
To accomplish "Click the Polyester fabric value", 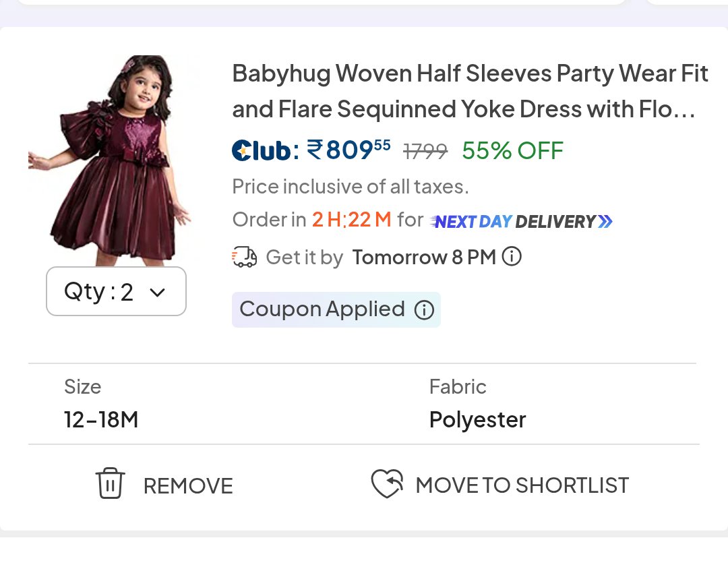I will pyautogui.click(x=478, y=420).
